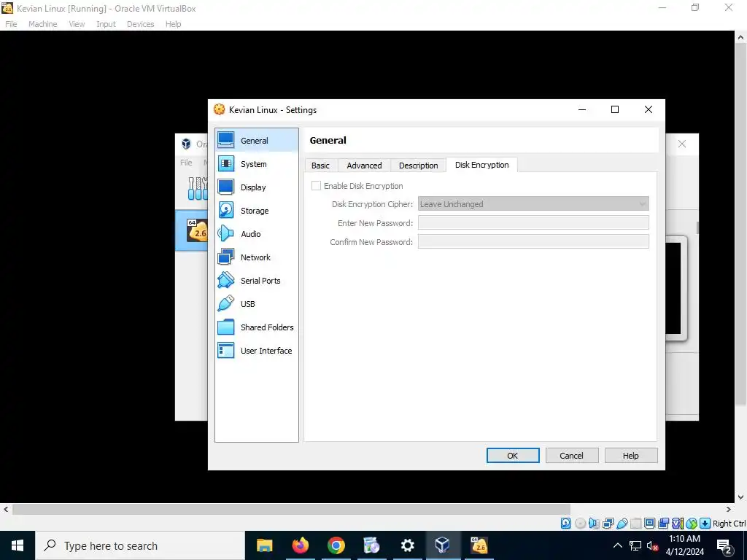Click the hard disk activity status bar icon
Image resolution: width=747 pixels, height=560 pixels.
[565, 524]
